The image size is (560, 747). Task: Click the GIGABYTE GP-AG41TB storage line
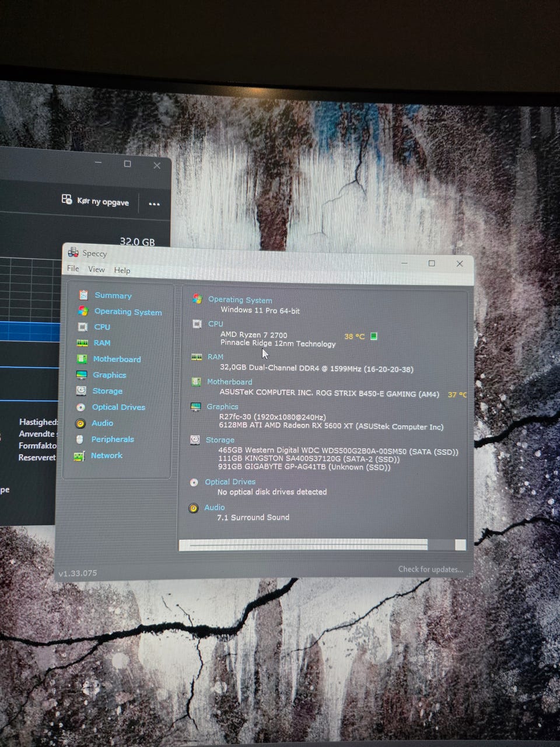click(304, 467)
